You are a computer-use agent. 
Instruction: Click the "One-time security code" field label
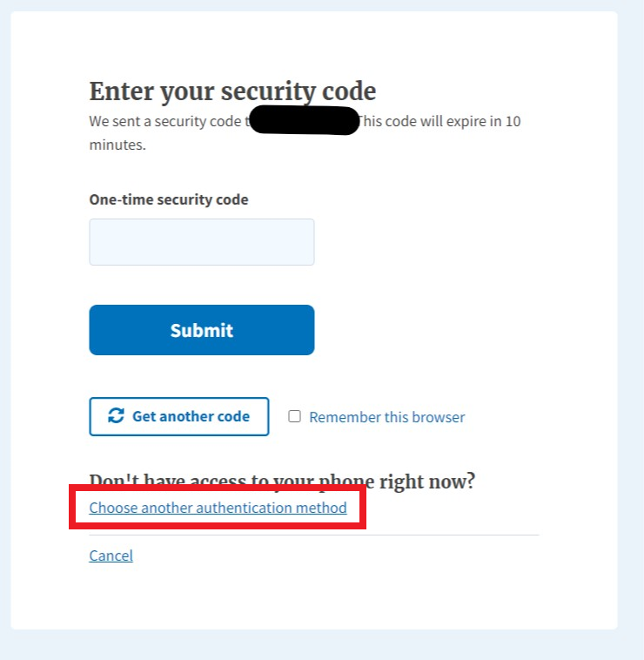168,199
